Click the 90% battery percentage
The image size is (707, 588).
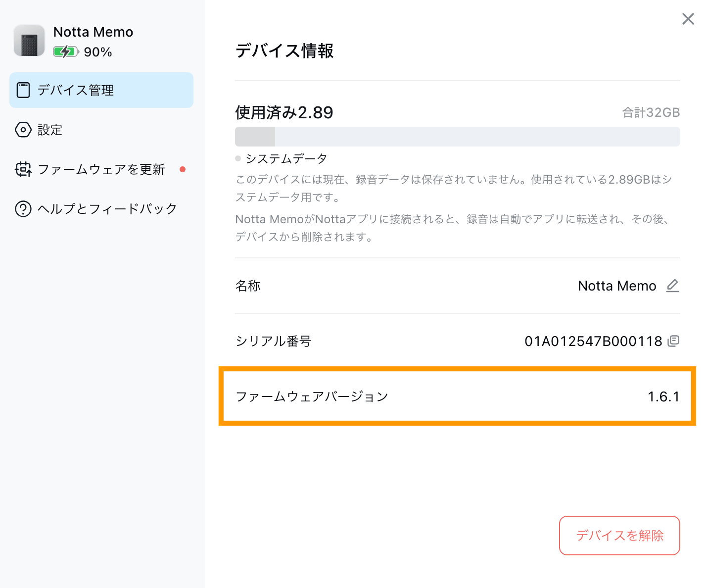pyautogui.click(x=98, y=52)
